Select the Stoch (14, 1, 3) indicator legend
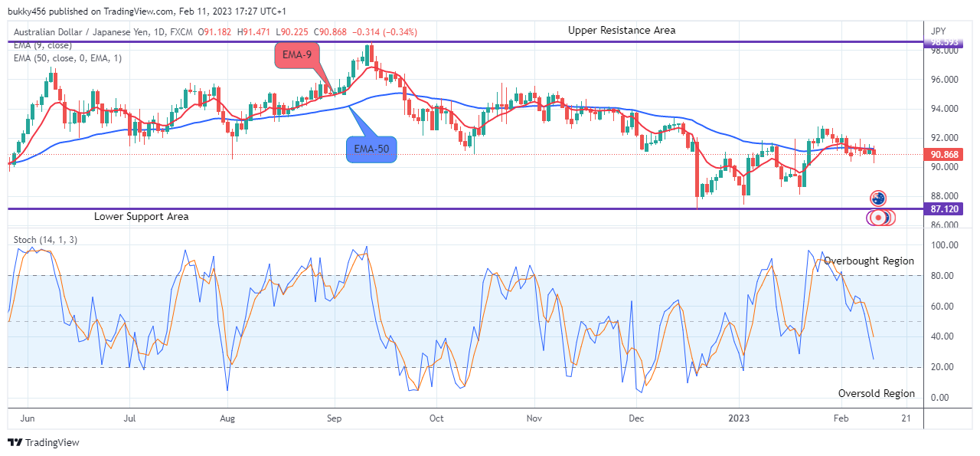This screenshot has width=980, height=456. (45, 240)
